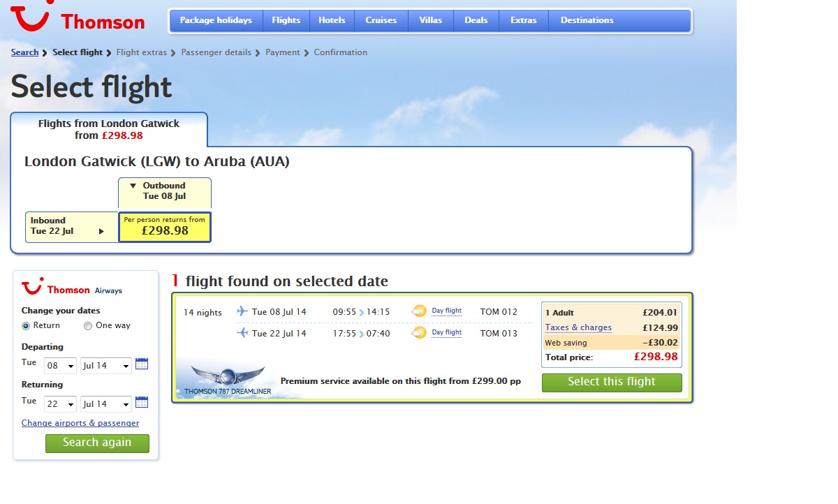This screenshot has height=504, width=838.
Task: Click the 14 nights label
Action: click(x=203, y=313)
